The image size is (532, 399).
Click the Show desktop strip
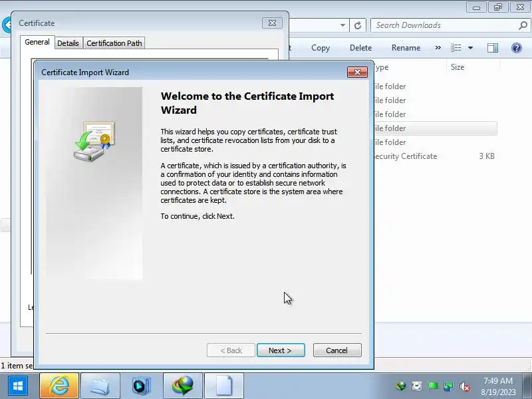pyautogui.click(x=527, y=386)
